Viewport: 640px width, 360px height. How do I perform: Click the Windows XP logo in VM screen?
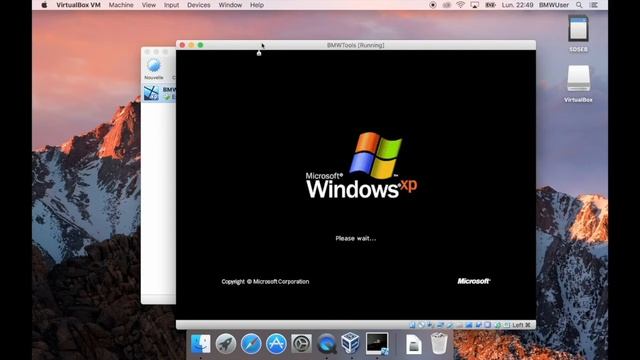click(361, 165)
